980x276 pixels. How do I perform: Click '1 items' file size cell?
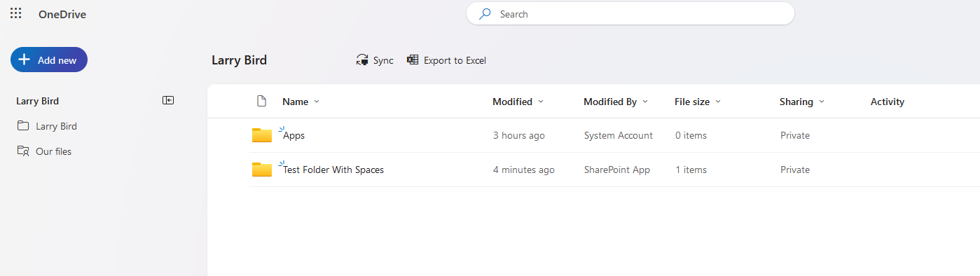(691, 170)
